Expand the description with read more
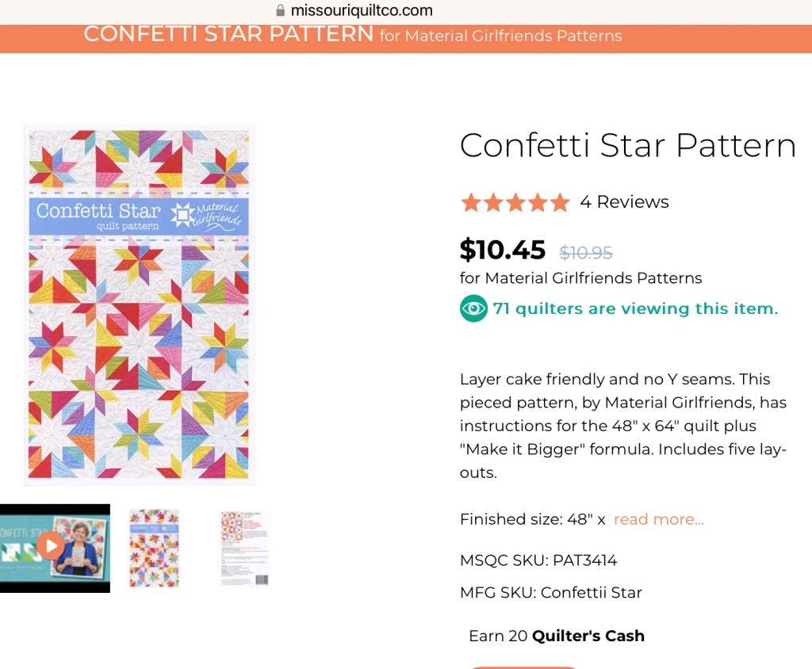Image resolution: width=812 pixels, height=669 pixels. 658,519
